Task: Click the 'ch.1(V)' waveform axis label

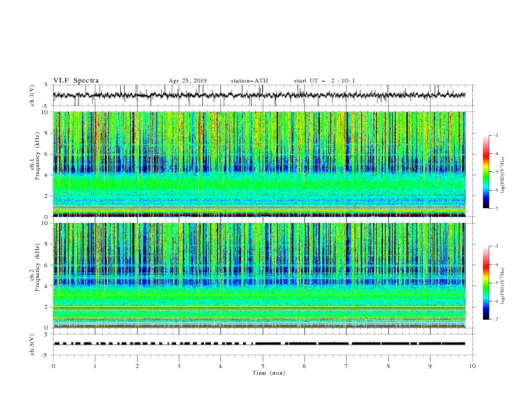Action: point(32,95)
